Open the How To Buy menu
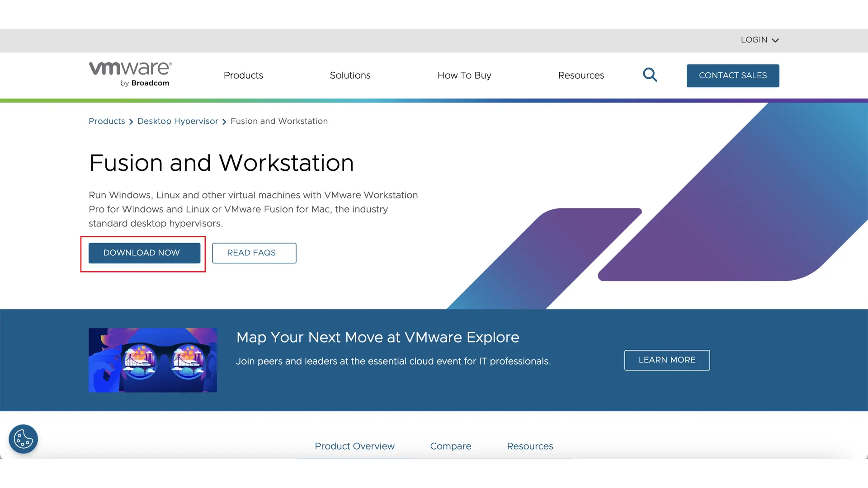Screen dimensions: 868x488 click(464, 75)
